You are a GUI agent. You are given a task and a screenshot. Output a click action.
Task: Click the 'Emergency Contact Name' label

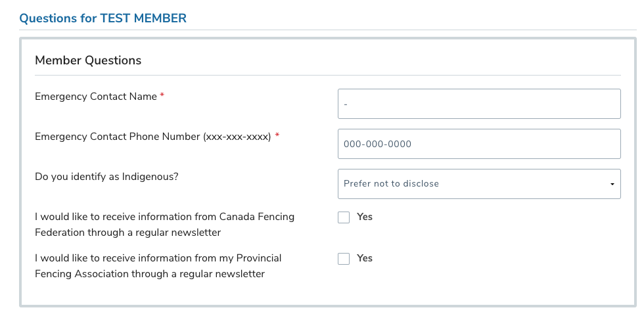point(96,97)
